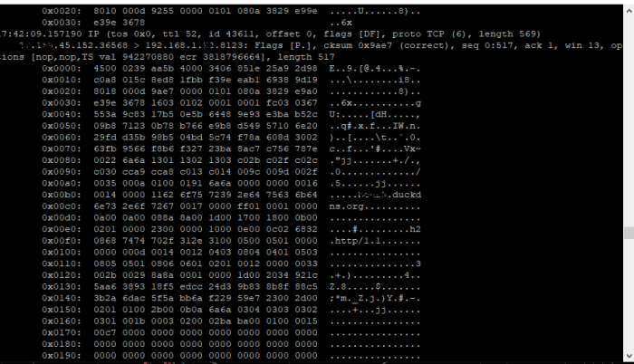Screen dimensions: 634x364
Task: Click the vertical scrollbar thumb
Action: [x=629, y=233]
